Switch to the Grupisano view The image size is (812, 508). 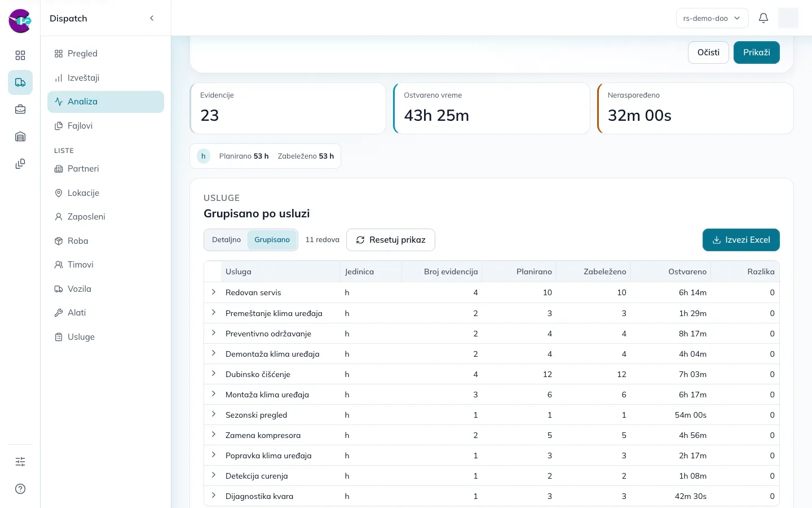[x=272, y=240]
